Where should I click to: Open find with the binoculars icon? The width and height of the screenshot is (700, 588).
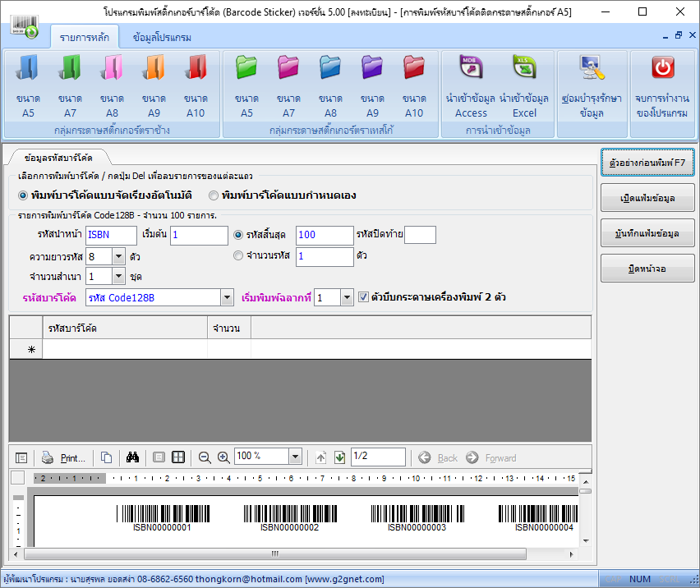point(132,457)
